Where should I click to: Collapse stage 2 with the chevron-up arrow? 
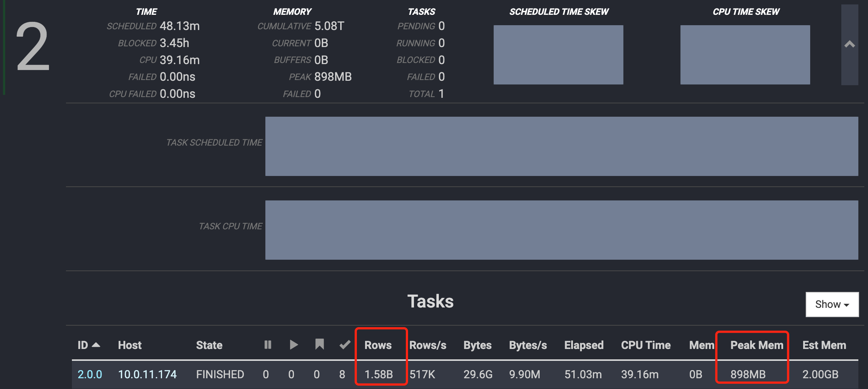[x=849, y=45]
